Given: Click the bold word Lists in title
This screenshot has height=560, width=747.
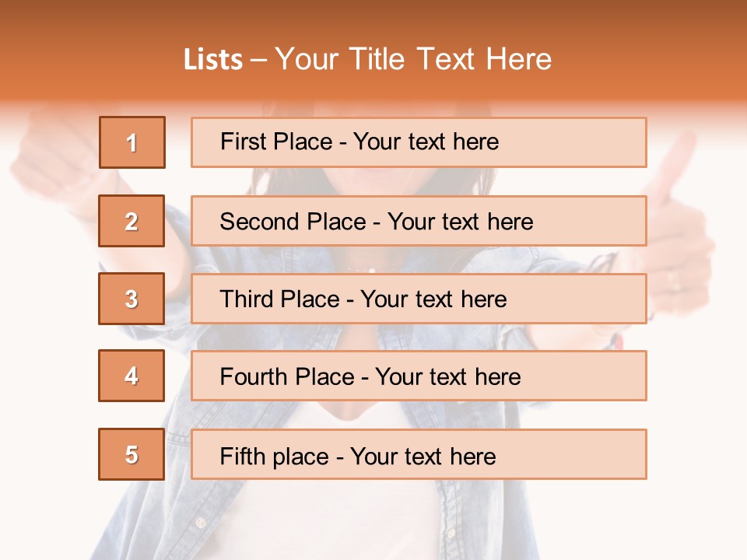Looking at the screenshot, I should pyautogui.click(x=213, y=60).
